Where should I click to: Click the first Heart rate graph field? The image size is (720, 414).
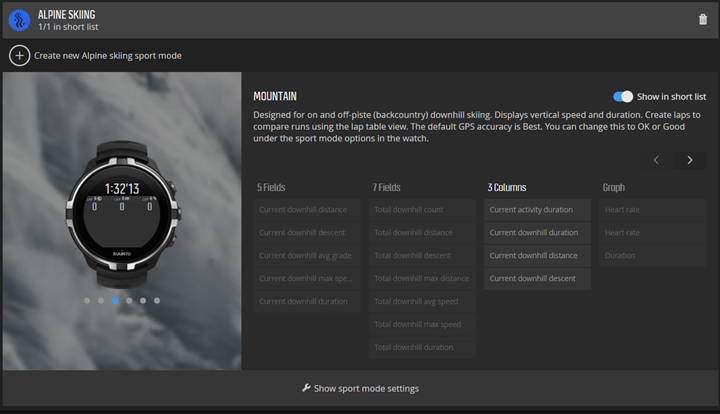(x=652, y=210)
